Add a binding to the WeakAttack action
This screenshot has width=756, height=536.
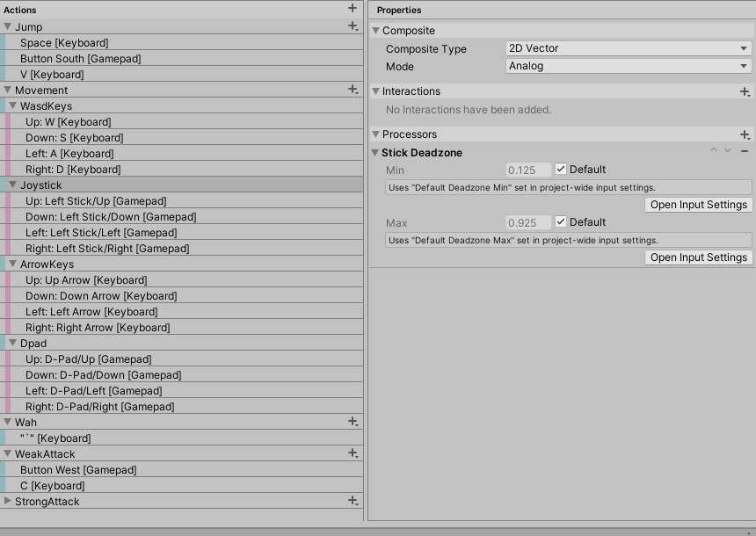[353, 453]
